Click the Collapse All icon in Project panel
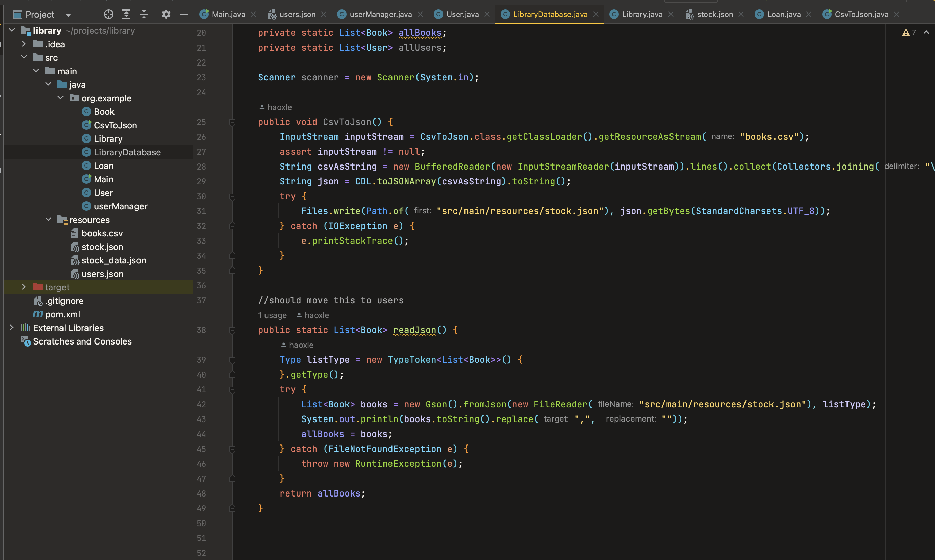Image resolution: width=935 pixels, height=560 pixels. coord(144,14)
